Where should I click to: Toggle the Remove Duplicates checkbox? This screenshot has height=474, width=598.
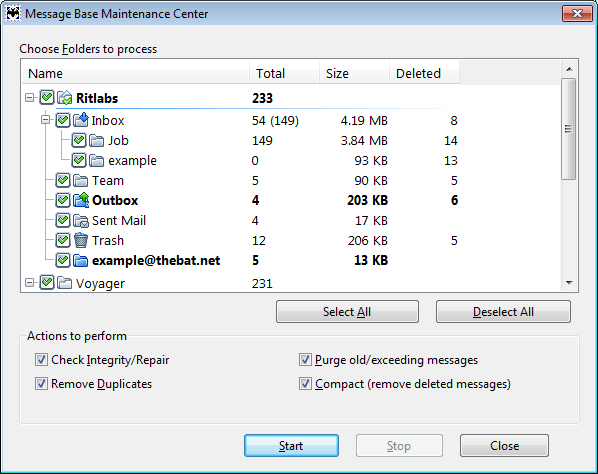pos(41,384)
